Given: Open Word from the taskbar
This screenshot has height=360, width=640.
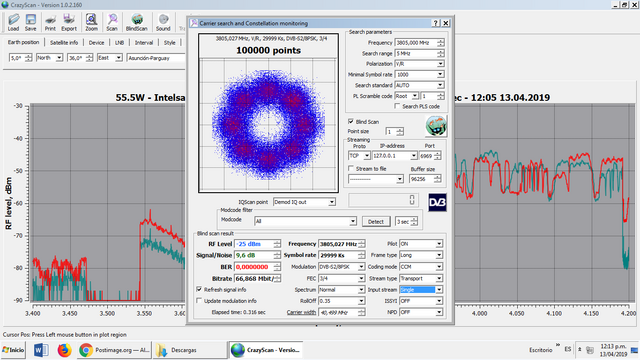Looking at the screenshot, I should [41, 350].
